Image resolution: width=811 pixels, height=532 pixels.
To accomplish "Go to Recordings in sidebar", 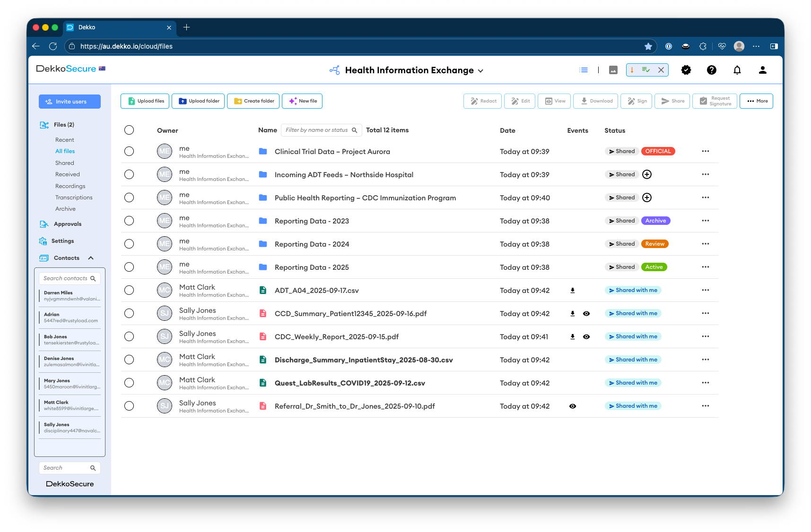I will pos(70,186).
